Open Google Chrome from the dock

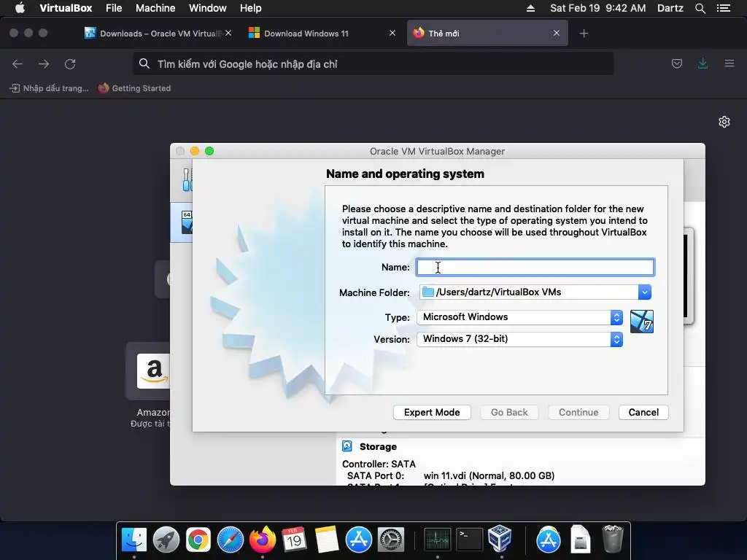pyautogui.click(x=198, y=540)
